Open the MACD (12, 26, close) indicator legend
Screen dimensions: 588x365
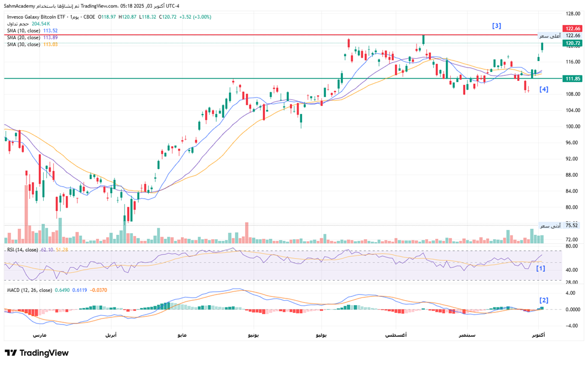coord(29,290)
